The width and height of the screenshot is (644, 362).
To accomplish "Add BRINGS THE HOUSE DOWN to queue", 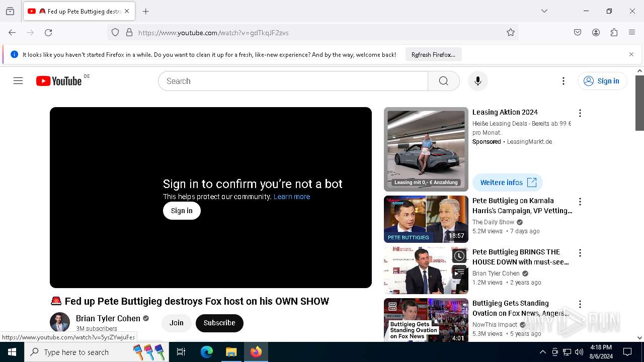I will (459, 273).
